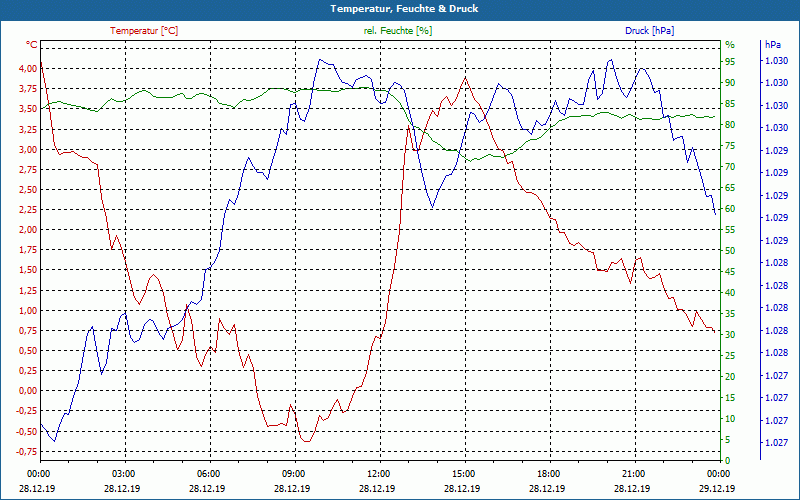
Task: Click the '03:00' time axis label
Action: [x=122, y=473]
